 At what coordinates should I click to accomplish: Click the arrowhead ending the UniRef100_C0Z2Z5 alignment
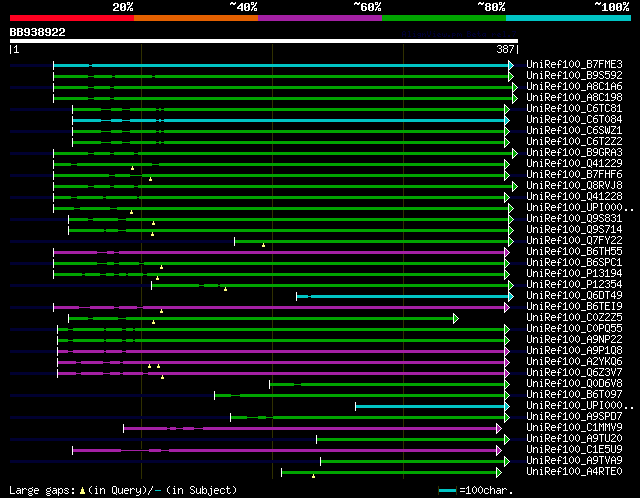(455, 318)
